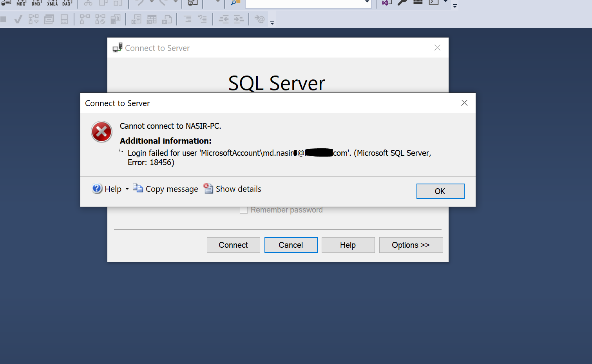Click the Copy message pages icon

[138, 188]
